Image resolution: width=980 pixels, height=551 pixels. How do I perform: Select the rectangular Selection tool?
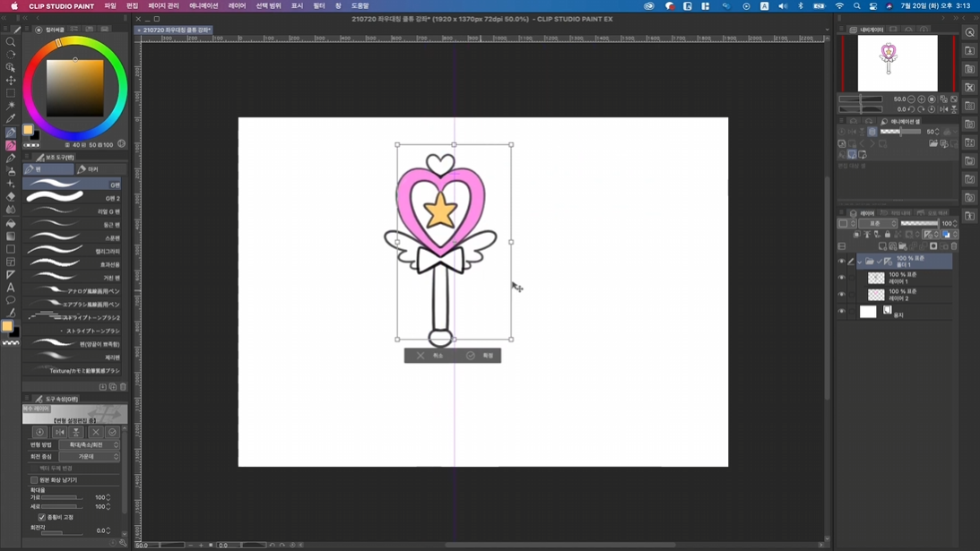pyautogui.click(x=11, y=93)
